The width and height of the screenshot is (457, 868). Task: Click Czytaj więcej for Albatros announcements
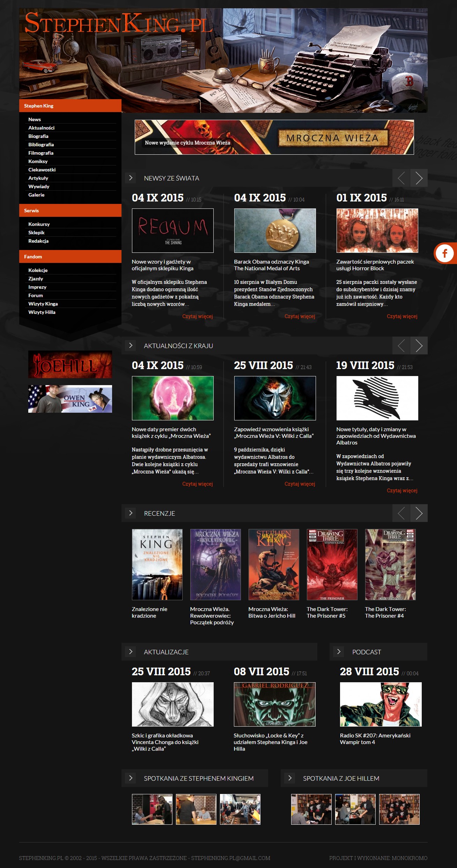pyautogui.click(x=402, y=491)
